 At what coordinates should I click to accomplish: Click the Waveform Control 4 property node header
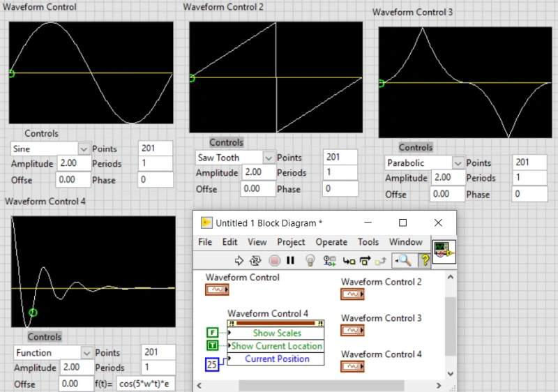tap(276, 324)
